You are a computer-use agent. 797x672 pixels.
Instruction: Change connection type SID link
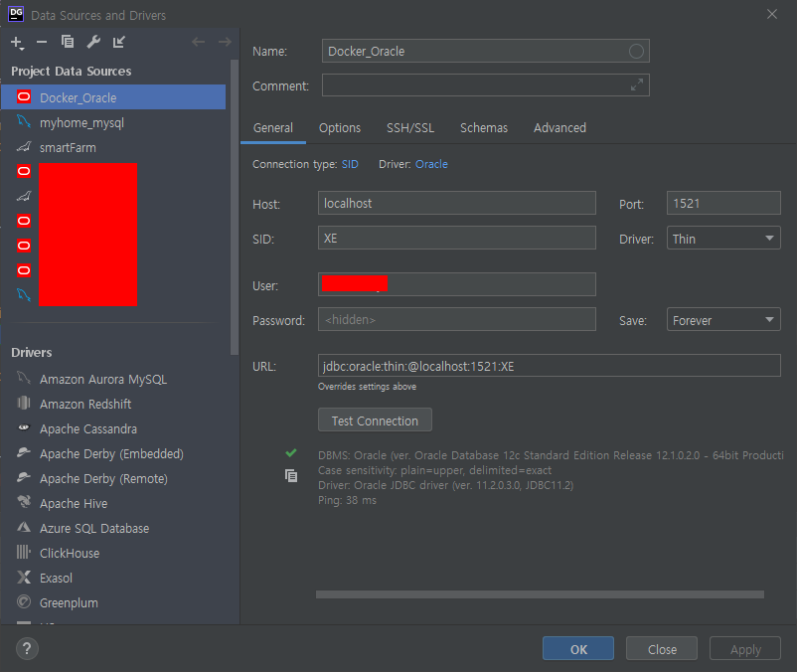350,164
